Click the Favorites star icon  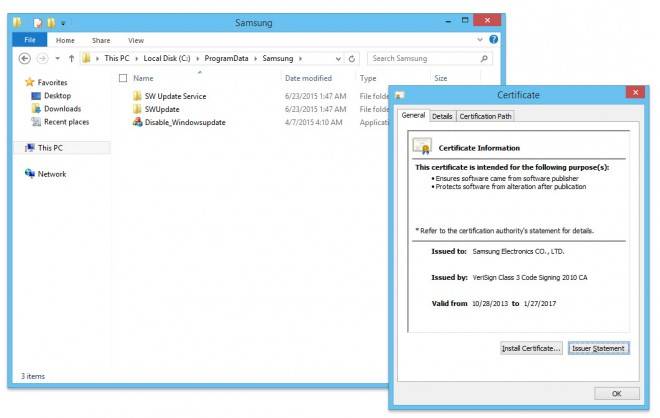pos(29,82)
